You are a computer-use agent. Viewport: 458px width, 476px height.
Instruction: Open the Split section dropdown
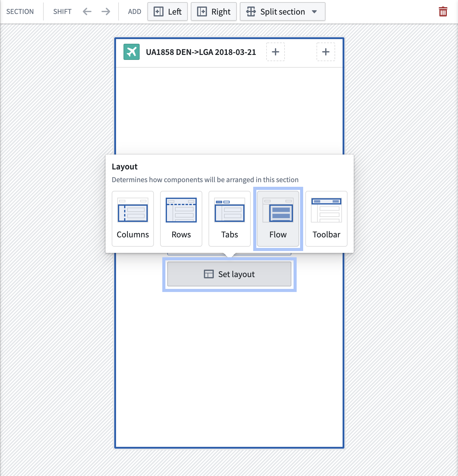[x=283, y=12]
